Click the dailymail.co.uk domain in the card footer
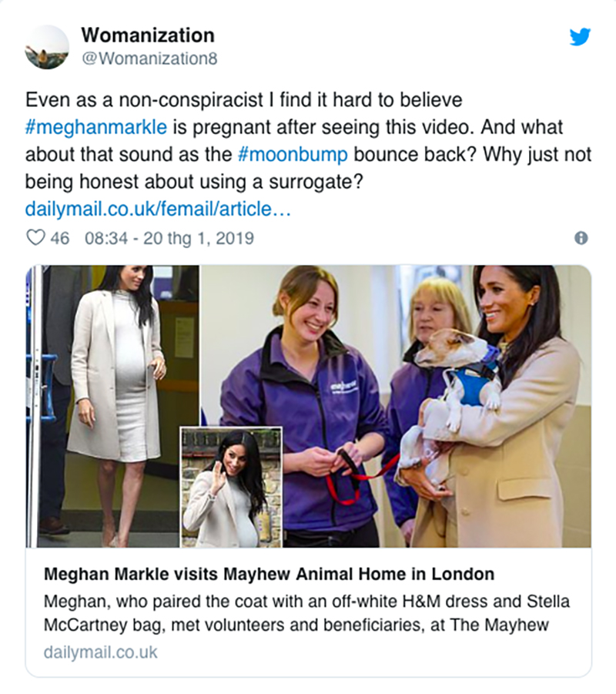Image resolution: width=616 pixels, height=694 pixels. click(101, 652)
